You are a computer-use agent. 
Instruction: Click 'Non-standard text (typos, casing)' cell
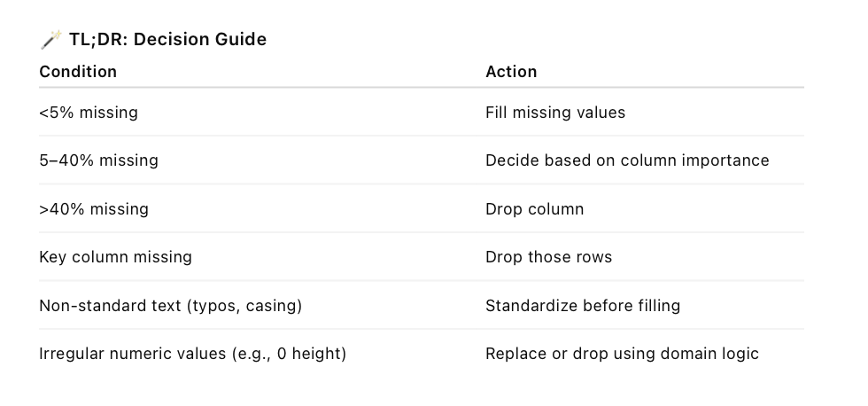tap(170, 306)
